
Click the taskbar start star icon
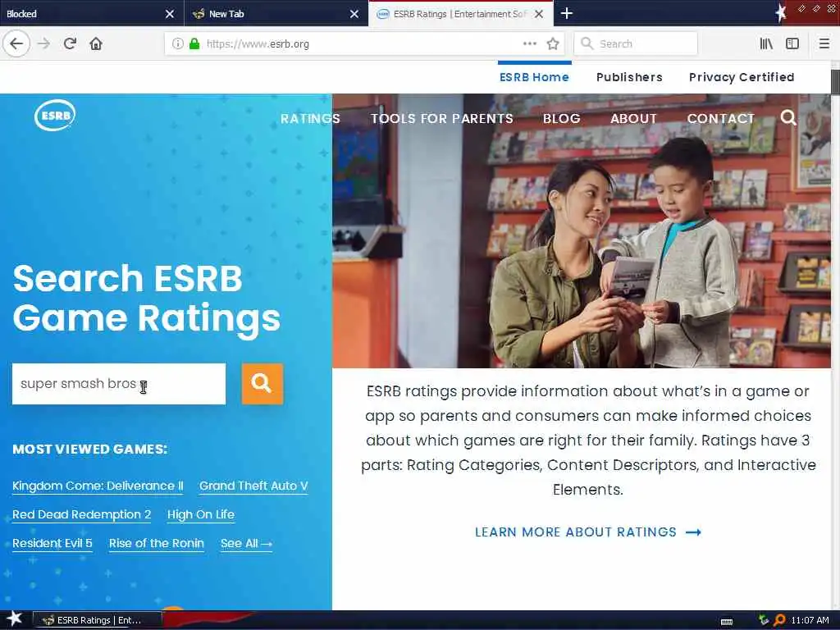pos(14,619)
